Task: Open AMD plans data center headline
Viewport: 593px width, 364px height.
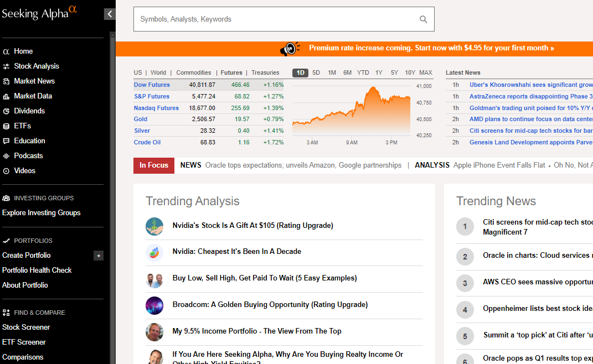Action: click(x=531, y=119)
